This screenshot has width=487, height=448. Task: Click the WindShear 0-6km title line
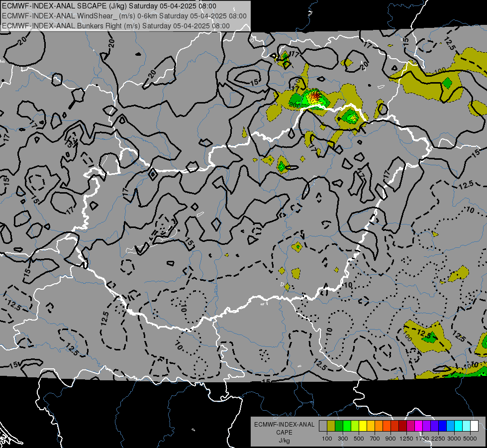pyautogui.click(x=124, y=16)
